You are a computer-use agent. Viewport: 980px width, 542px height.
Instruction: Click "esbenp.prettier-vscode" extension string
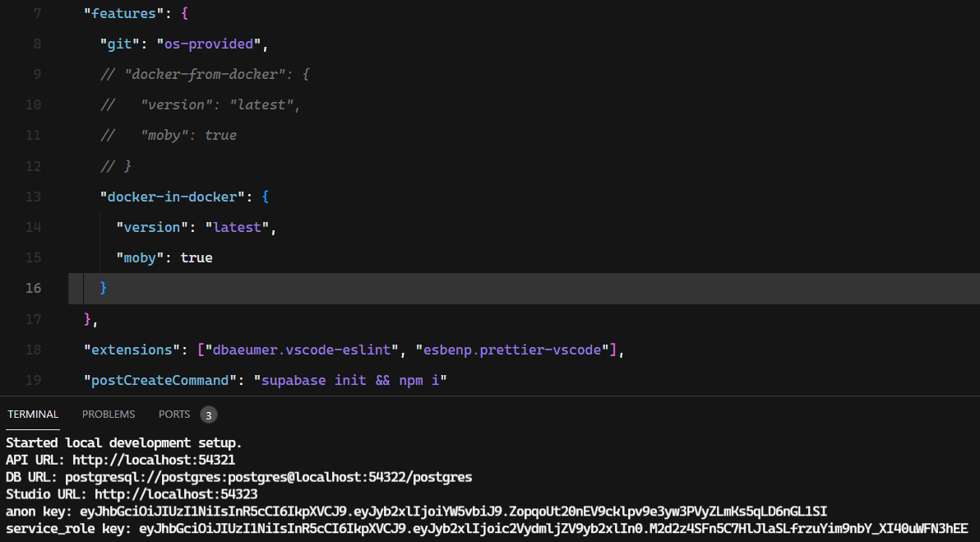[512, 350]
